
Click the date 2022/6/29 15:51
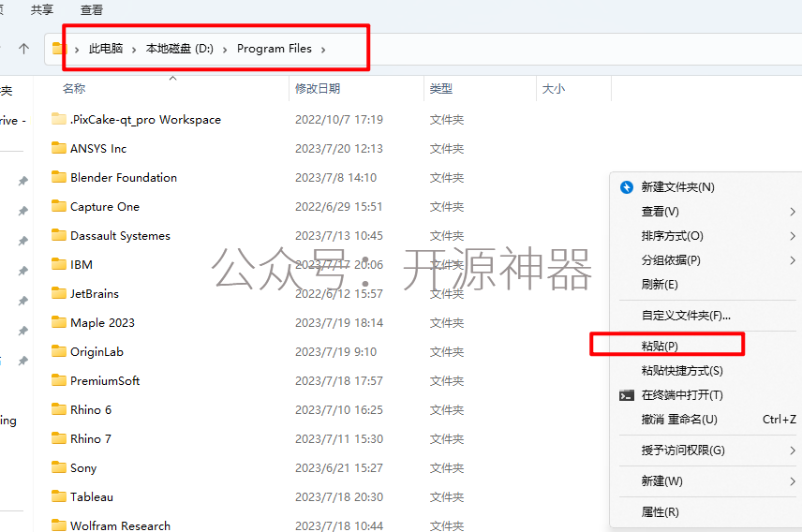[339, 207]
